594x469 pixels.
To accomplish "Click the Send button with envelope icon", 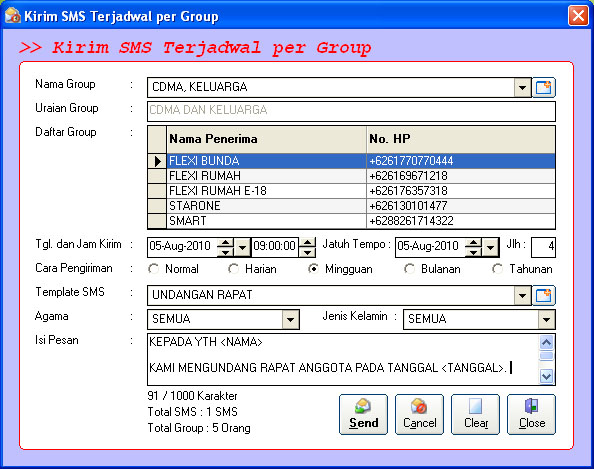I will click(363, 414).
